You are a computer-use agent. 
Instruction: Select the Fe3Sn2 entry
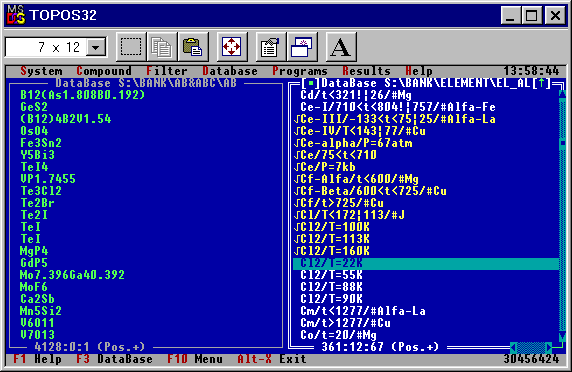[41, 143]
